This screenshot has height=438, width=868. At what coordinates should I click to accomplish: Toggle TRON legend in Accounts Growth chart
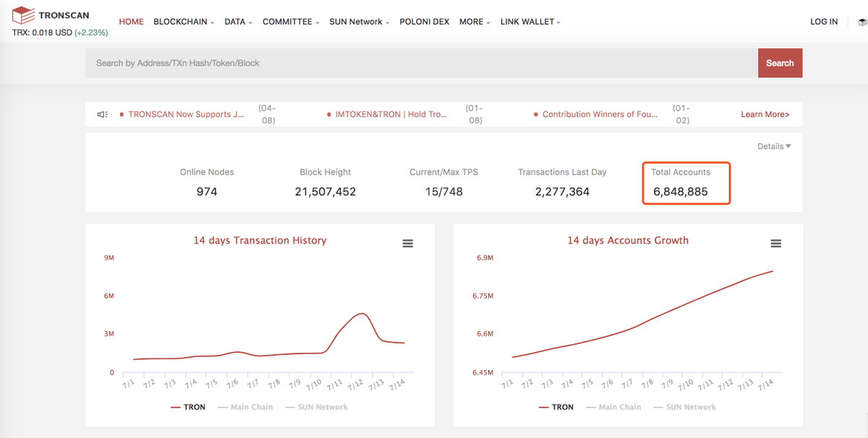(x=556, y=407)
